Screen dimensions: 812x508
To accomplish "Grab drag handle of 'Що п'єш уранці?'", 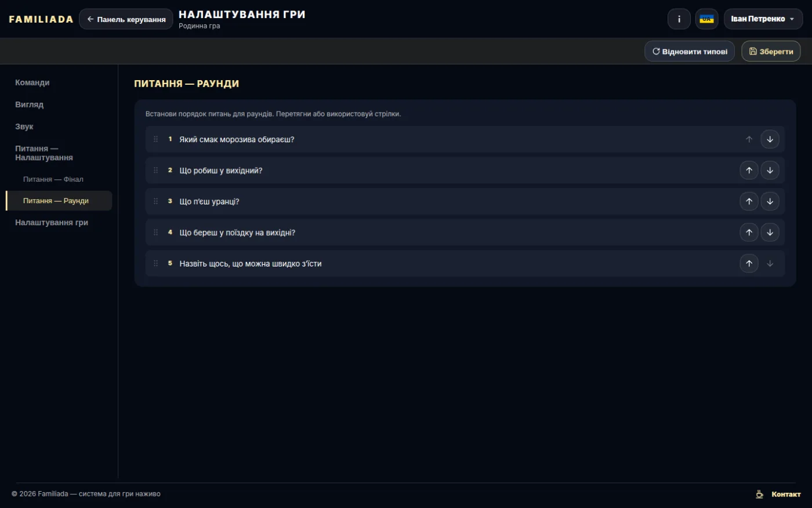I will [x=155, y=201].
